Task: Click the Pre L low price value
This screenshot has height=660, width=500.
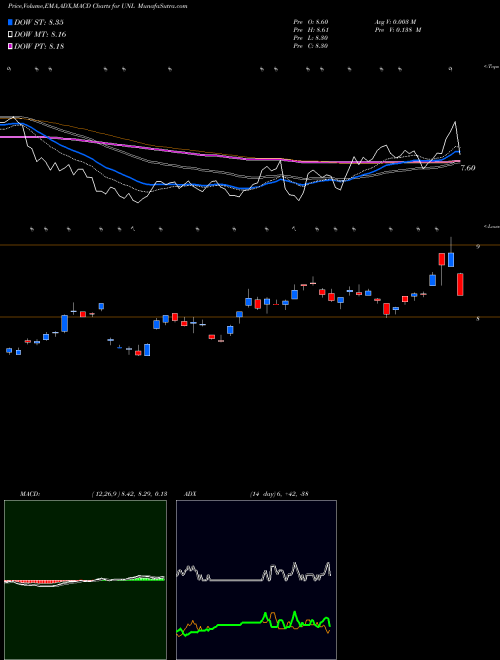Action: [311, 38]
